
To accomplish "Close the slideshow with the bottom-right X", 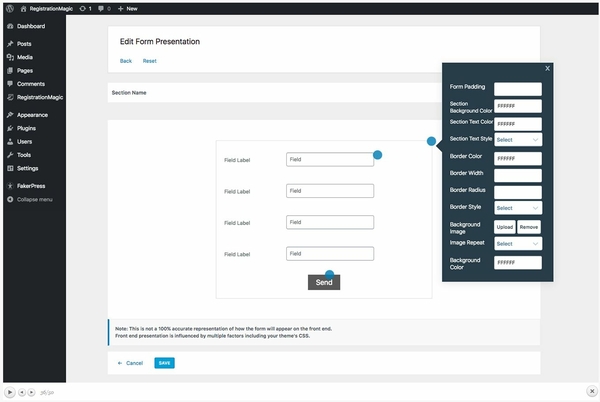I will coord(591,392).
